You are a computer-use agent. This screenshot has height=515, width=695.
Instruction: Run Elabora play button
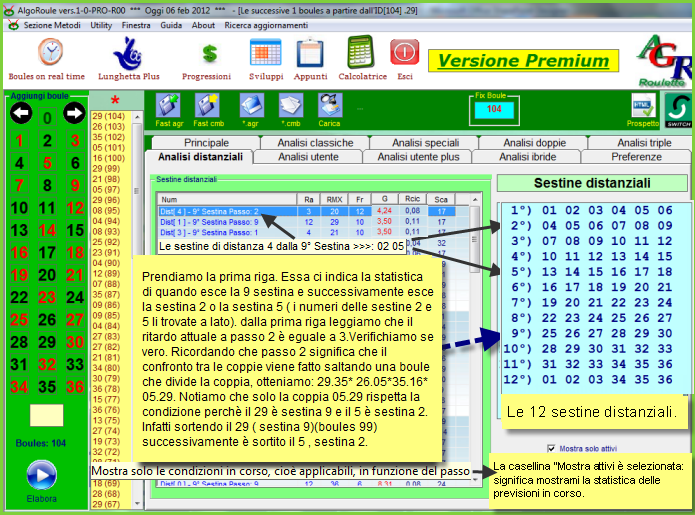[42, 475]
